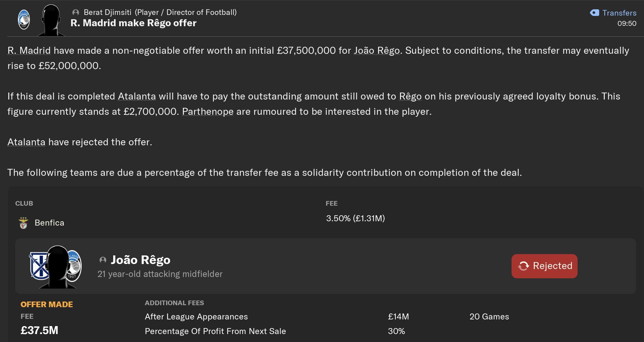Click person icon beside João Rêgo name
Screen dimensions: 644x342
click(103, 260)
